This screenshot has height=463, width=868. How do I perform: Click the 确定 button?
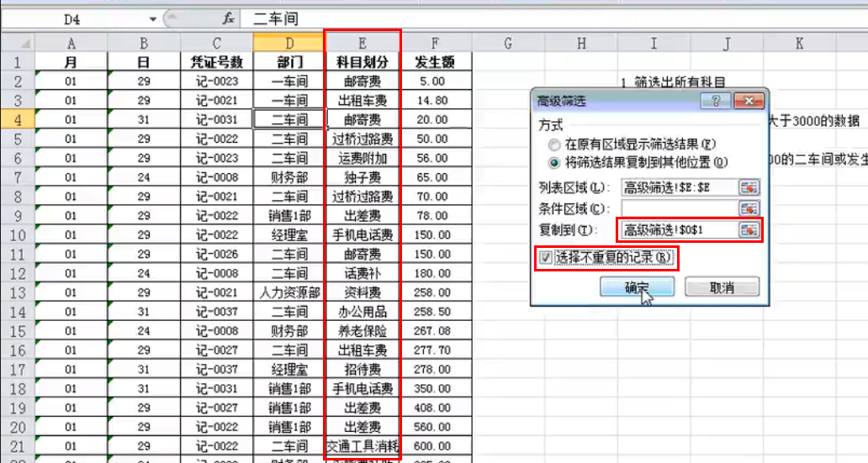click(636, 287)
